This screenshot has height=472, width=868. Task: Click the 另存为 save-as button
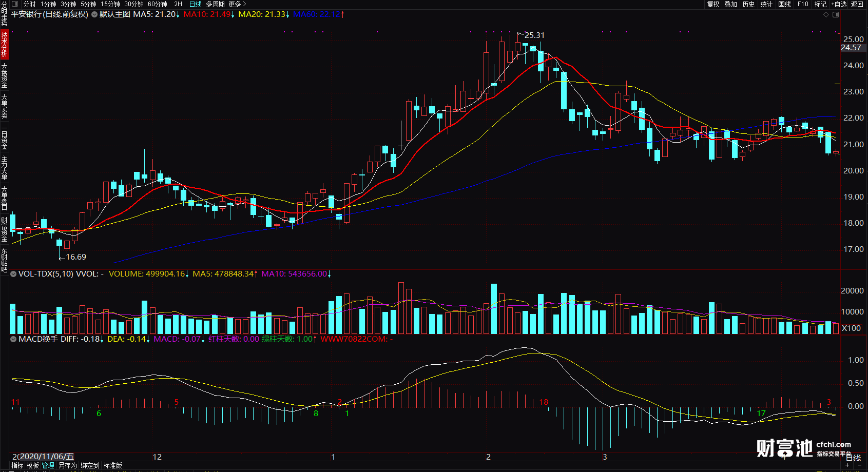click(67, 465)
